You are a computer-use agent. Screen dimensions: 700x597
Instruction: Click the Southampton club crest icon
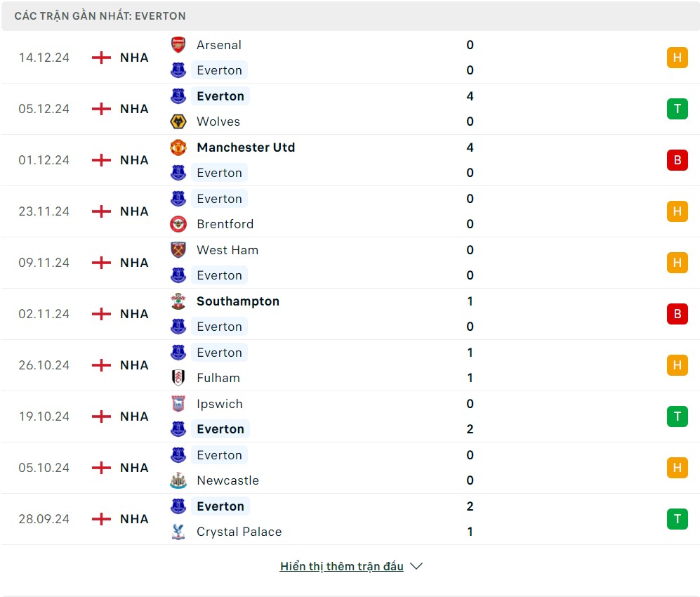point(178,301)
